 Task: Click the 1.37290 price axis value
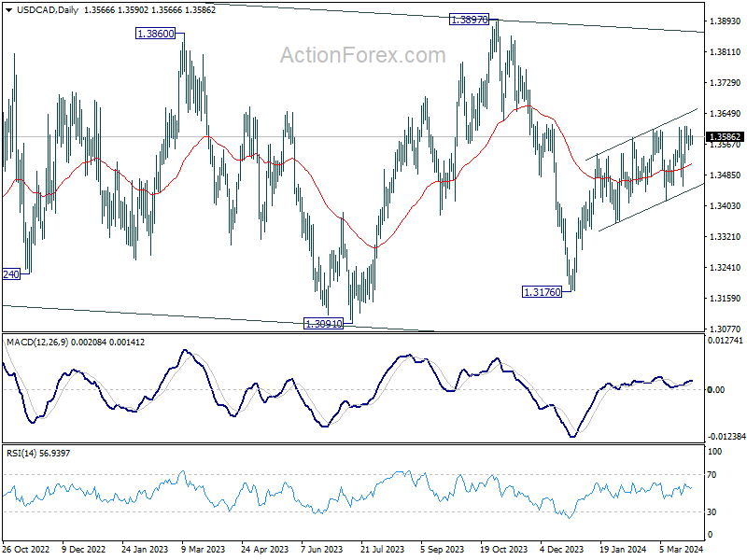click(725, 83)
